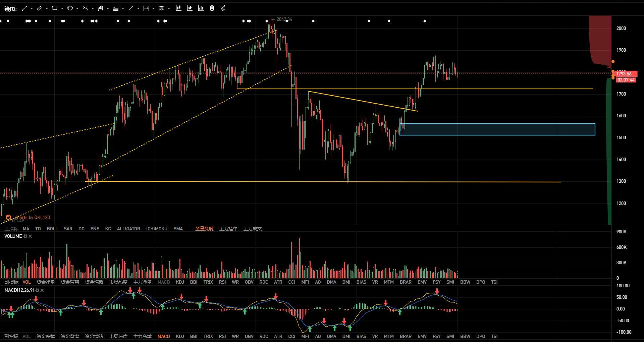Image resolution: width=644 pixels, height=342 pixels.
Task: Open MACD indicator settings gear
Action: [x=37, y=290]
